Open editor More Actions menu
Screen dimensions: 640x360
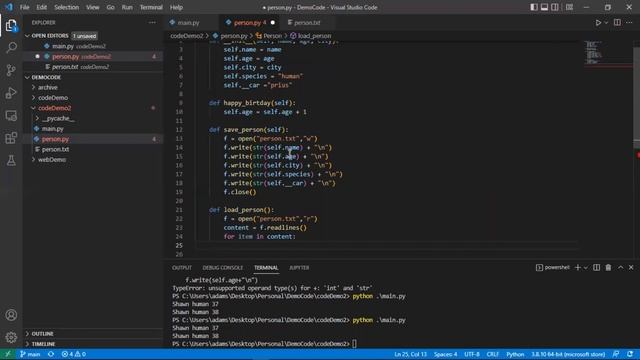click(x=629, y=23)
